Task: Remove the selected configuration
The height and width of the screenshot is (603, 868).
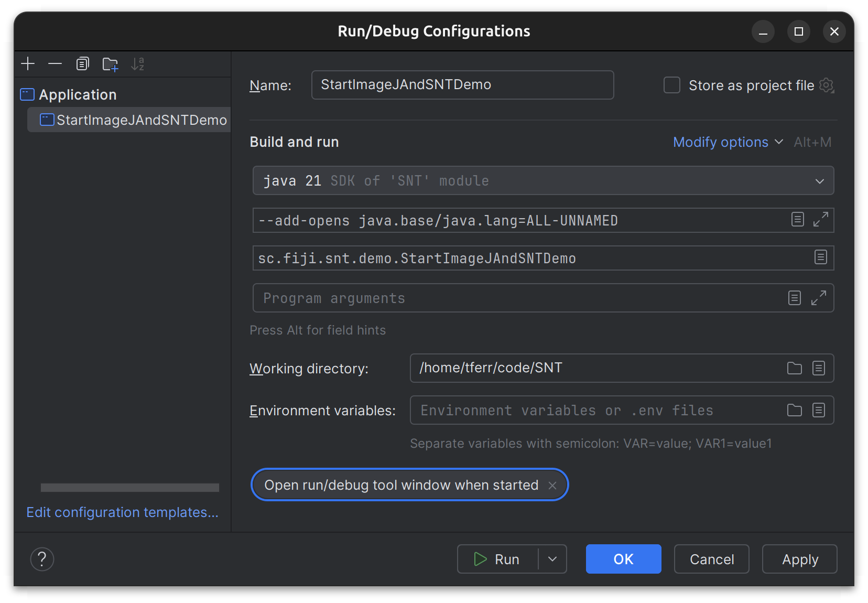Action: (x=55, y=64)
